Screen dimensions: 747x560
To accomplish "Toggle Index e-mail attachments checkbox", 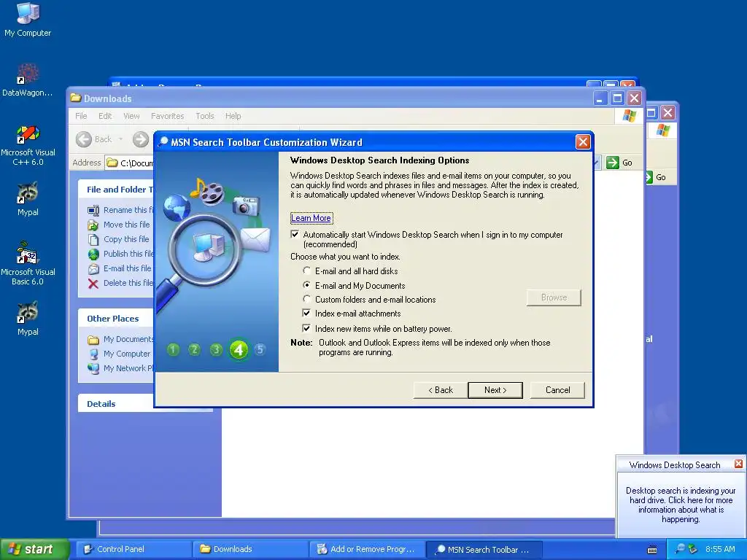I will click(307, 314).
